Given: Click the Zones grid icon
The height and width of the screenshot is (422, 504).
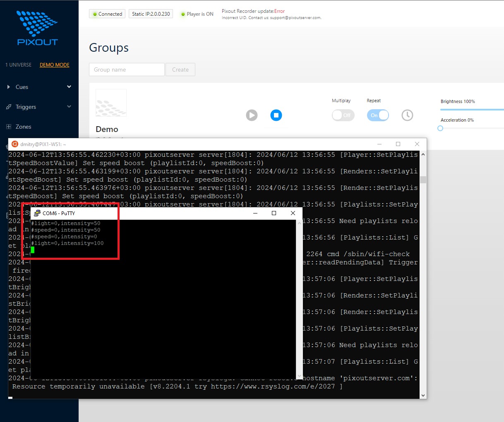Looking at the screenshot, I should point(9,127).
